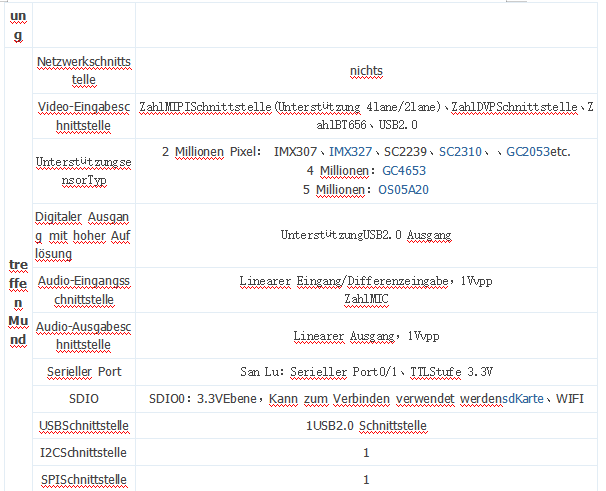Select the Video-Eingabeschnittstelle label cell
This screenshot has width=606, height=491.
pos(84,116)
